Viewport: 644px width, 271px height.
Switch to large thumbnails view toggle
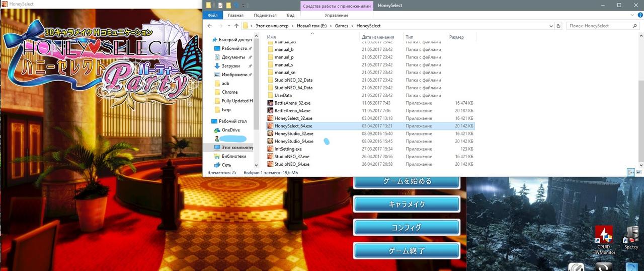pos(639,172)
